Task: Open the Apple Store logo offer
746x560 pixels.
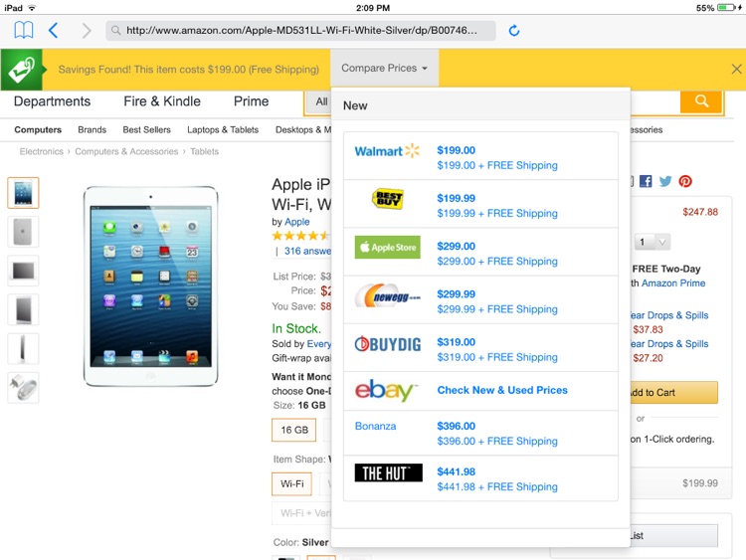Action: (387, 247)
